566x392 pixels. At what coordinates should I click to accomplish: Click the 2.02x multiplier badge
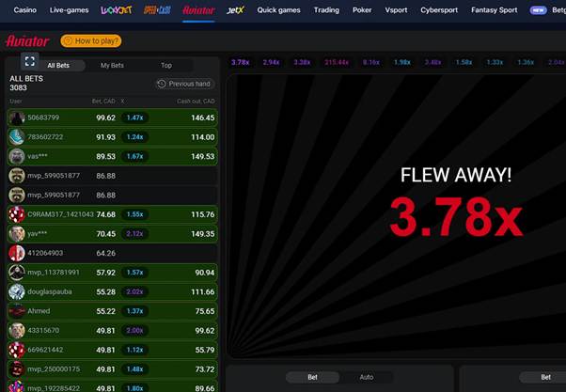coord(134,291)
